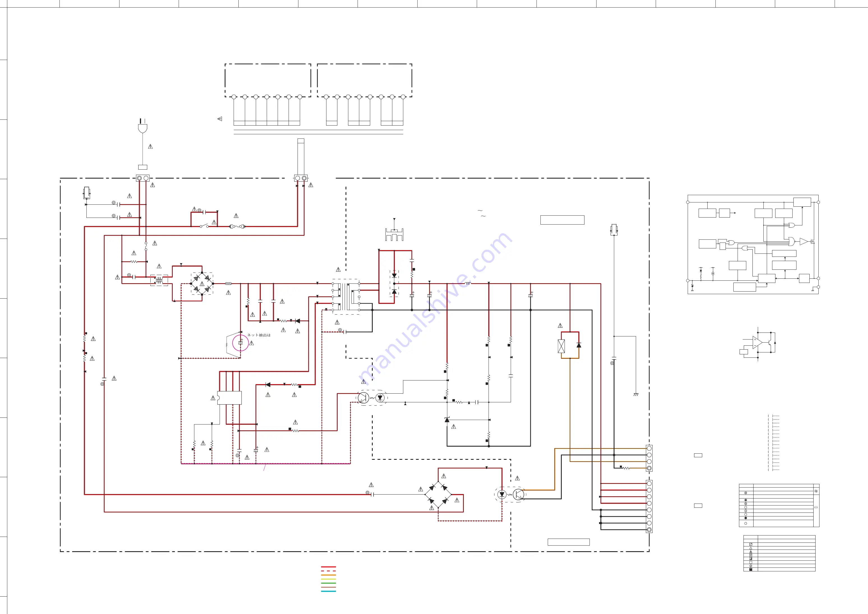The width and height of the screenshot is (868, 614).
Task: Click the hatched circle symbol in the lower legend table
Action: [750, 566]
